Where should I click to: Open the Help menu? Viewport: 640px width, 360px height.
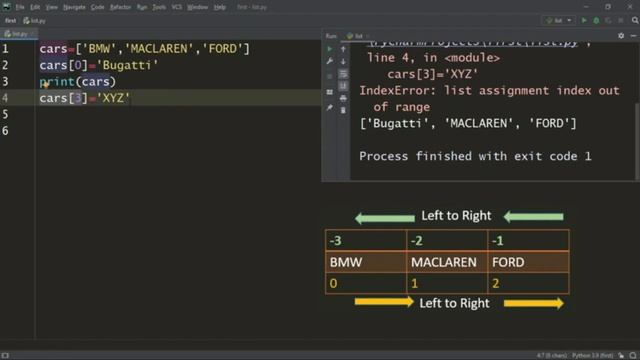pyautogui.click(x=220, y=7)
